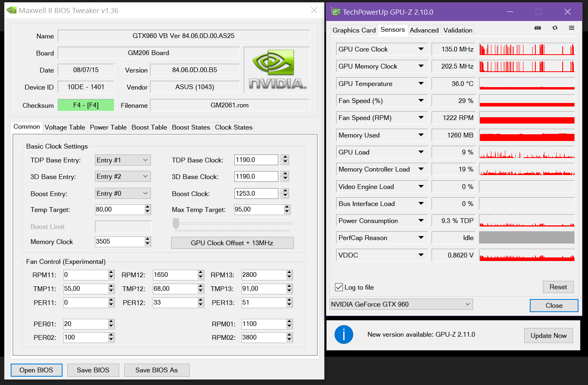
Task: Click the GPU Load history graph
Action: 527,152
